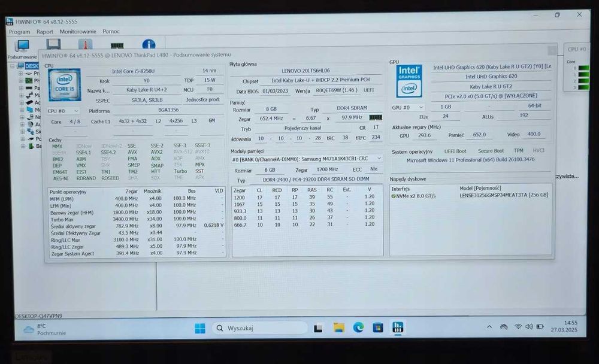
Task: Click the green NVMe drive status icon
Action: tap(393, 196)
